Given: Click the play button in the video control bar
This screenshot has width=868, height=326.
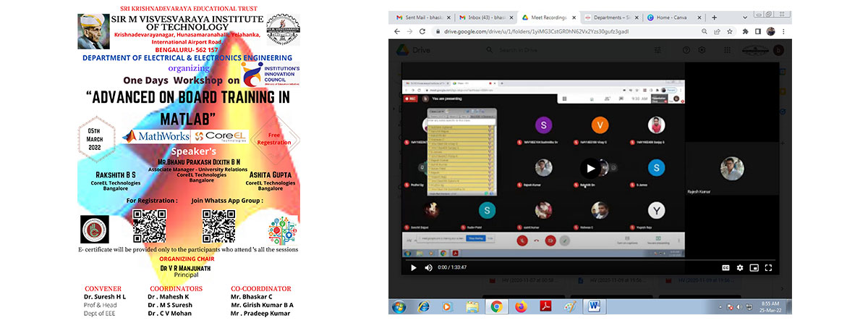Looking at the screenshot, I should [414, 267].
